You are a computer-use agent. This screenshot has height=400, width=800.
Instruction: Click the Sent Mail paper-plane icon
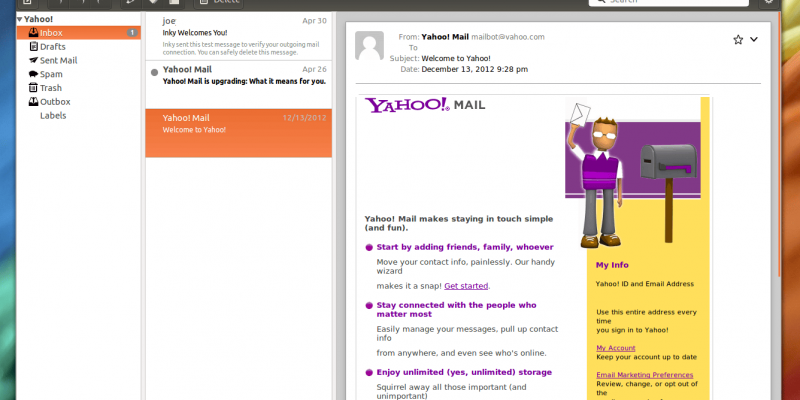click(34, 60)
